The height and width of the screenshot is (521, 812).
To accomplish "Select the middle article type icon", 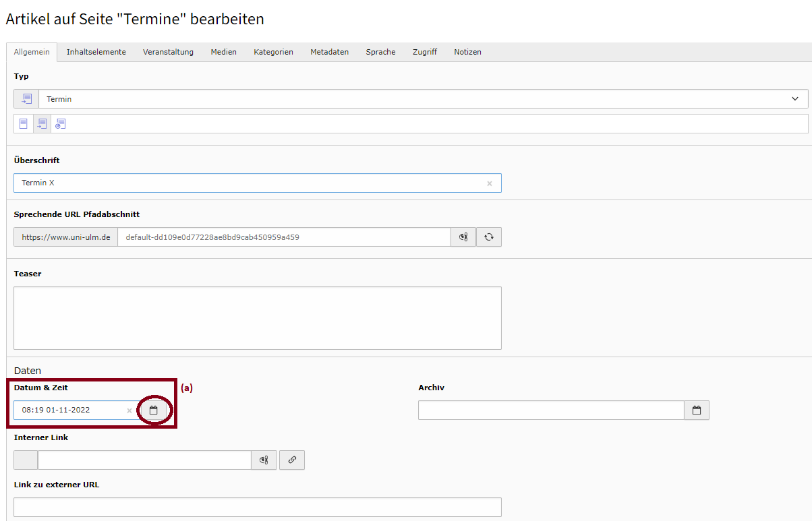I will click(42, 124).
